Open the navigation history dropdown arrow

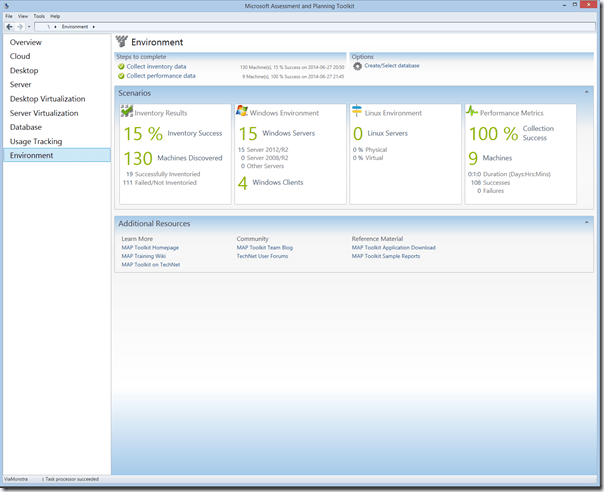(31, 27)
